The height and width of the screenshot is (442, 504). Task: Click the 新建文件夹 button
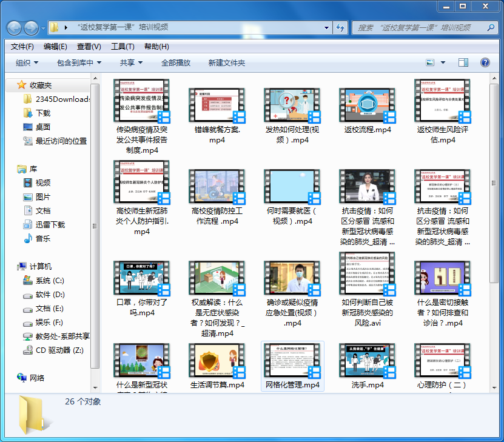tap(226, 62)
